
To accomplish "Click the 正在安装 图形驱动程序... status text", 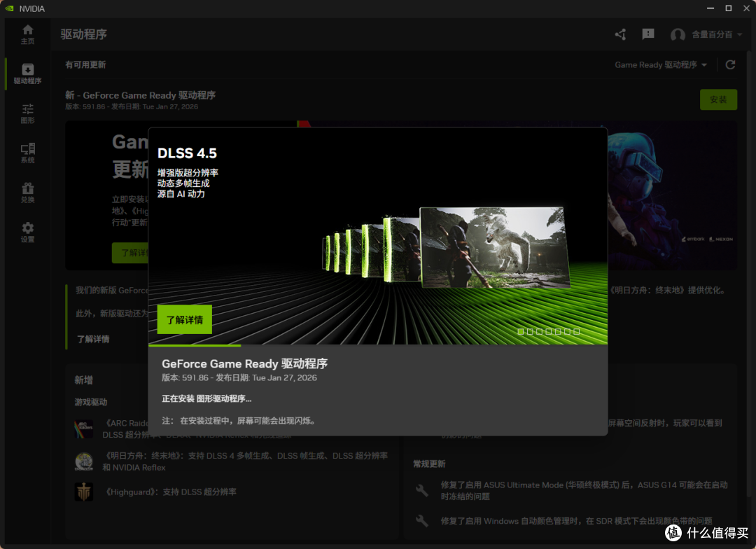I will [206, 398].
